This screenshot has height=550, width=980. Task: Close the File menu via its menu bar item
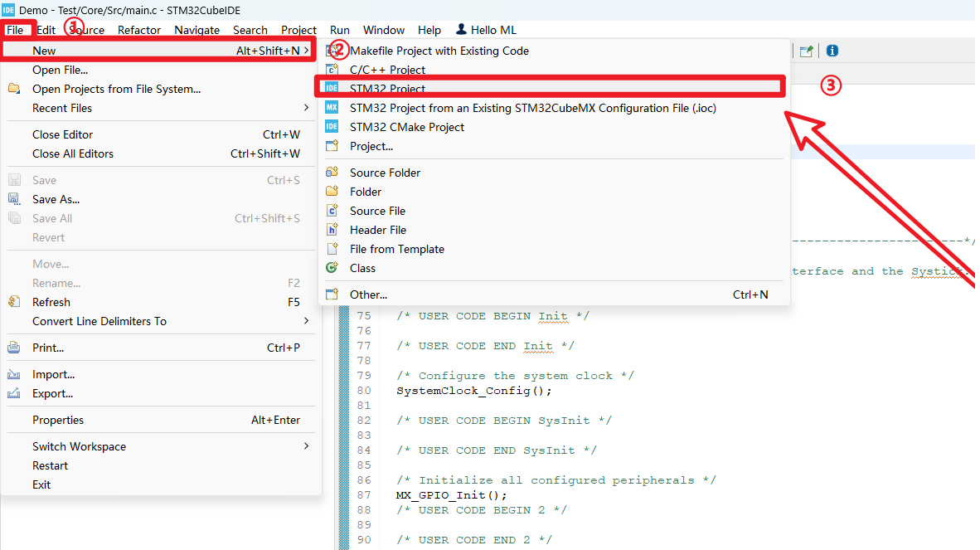coord(15,30)
